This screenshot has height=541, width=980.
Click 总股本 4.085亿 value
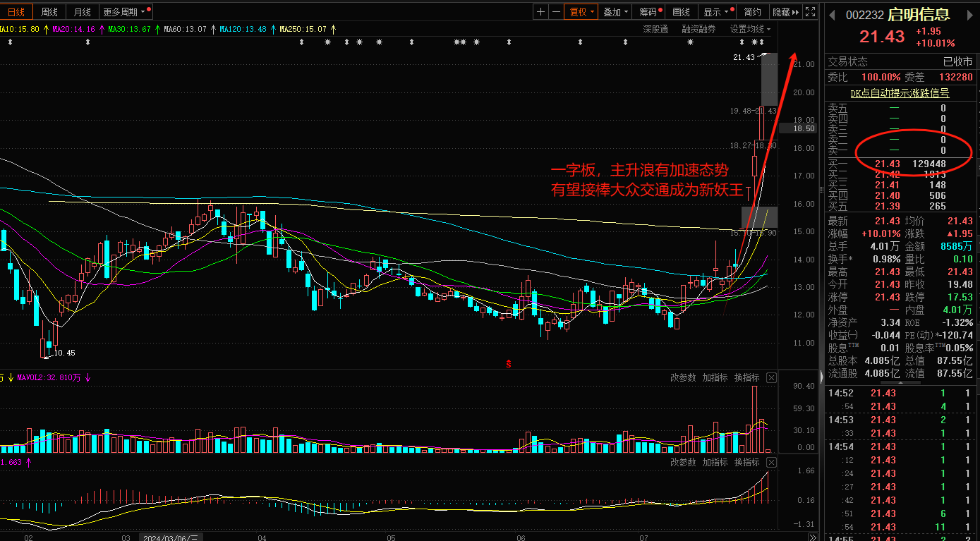pos(882,360)
